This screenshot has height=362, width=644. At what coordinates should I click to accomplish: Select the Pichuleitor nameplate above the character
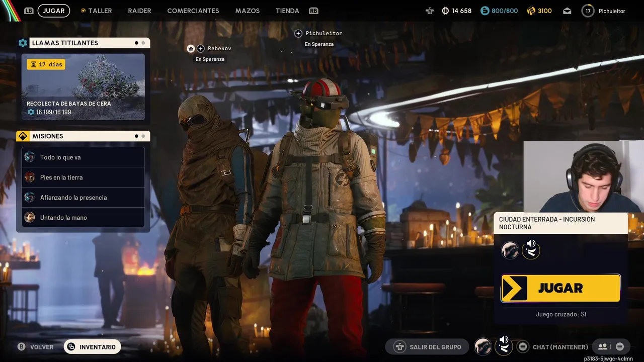pos(324,33)
